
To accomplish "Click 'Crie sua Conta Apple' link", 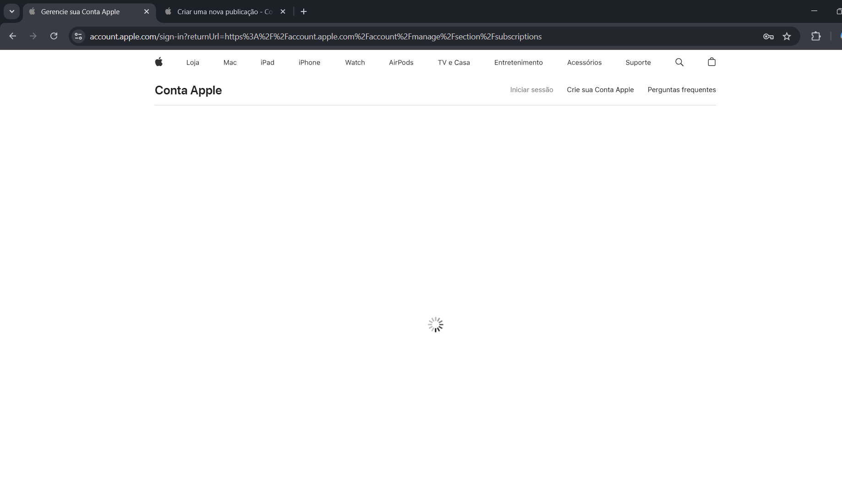I will click(600, 90).
